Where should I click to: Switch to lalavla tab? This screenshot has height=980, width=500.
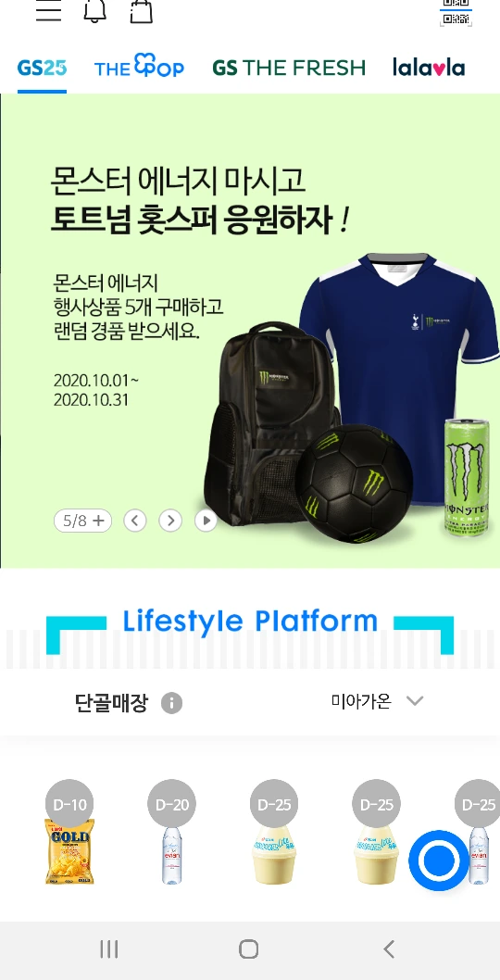pyautogui.click(x=429, y=67)
